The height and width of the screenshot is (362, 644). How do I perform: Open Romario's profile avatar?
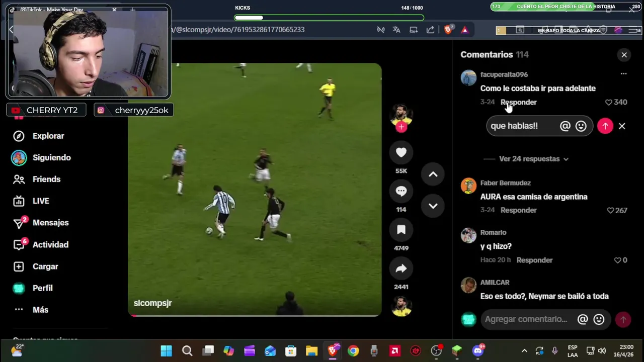point(468,235)
